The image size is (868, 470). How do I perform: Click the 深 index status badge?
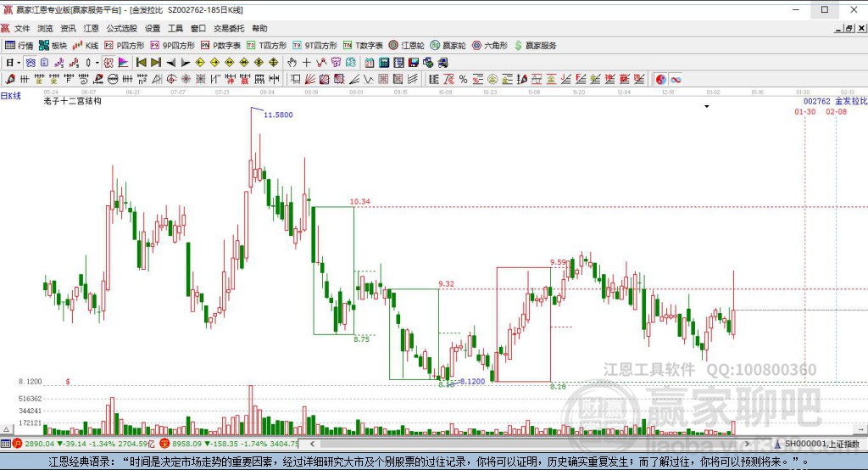[x=164, y=444]
